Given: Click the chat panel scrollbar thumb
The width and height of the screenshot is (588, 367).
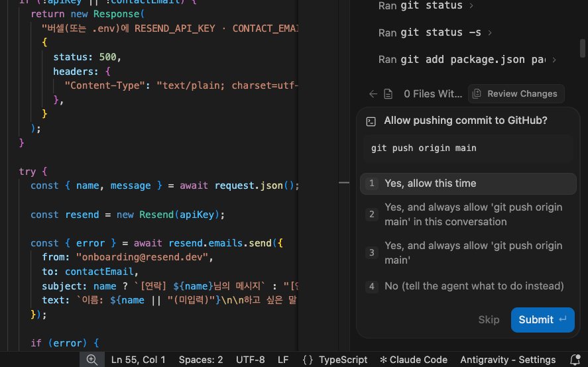Looking at the screenshot, I should tap(583, 48).
